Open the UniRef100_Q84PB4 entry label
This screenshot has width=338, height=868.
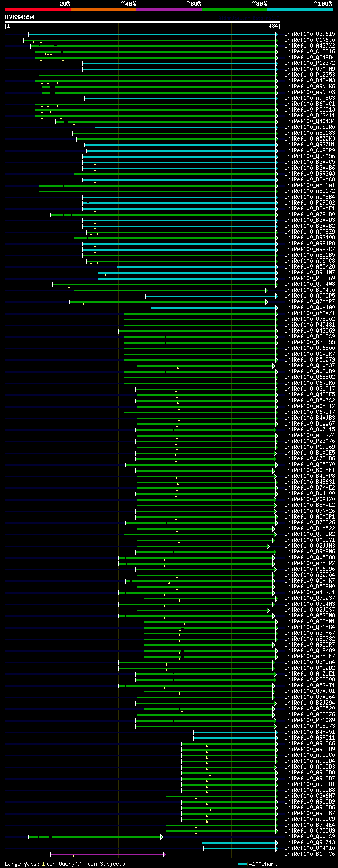pyautogui.click(x=309, y=57)
